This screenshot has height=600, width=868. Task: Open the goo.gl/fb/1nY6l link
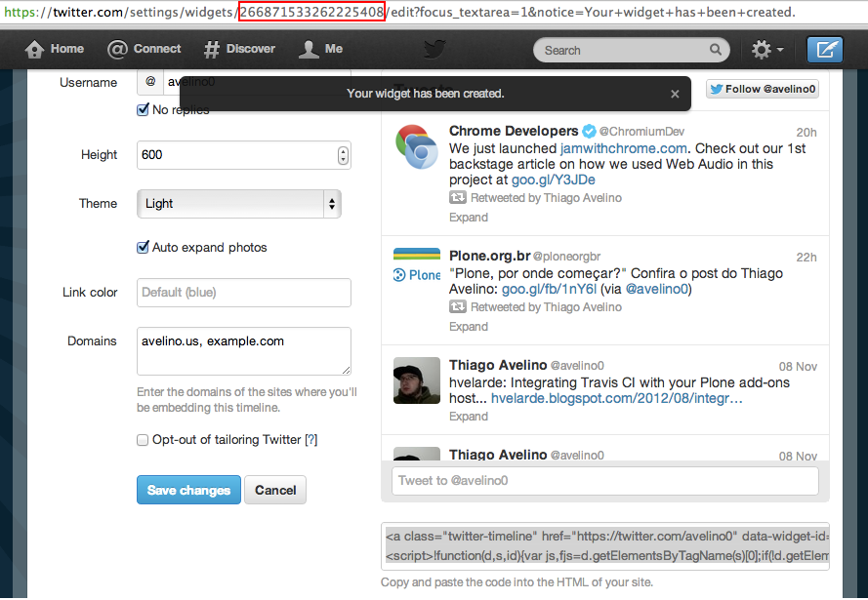(549, 289)
